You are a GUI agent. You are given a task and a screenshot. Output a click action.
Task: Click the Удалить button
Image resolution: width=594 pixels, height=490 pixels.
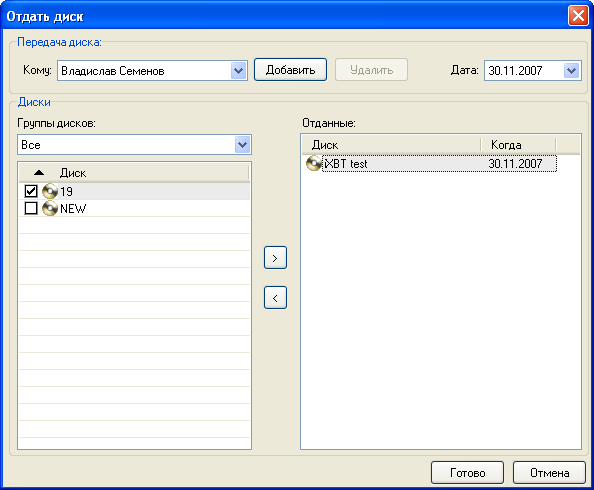(x=372, y=70)
